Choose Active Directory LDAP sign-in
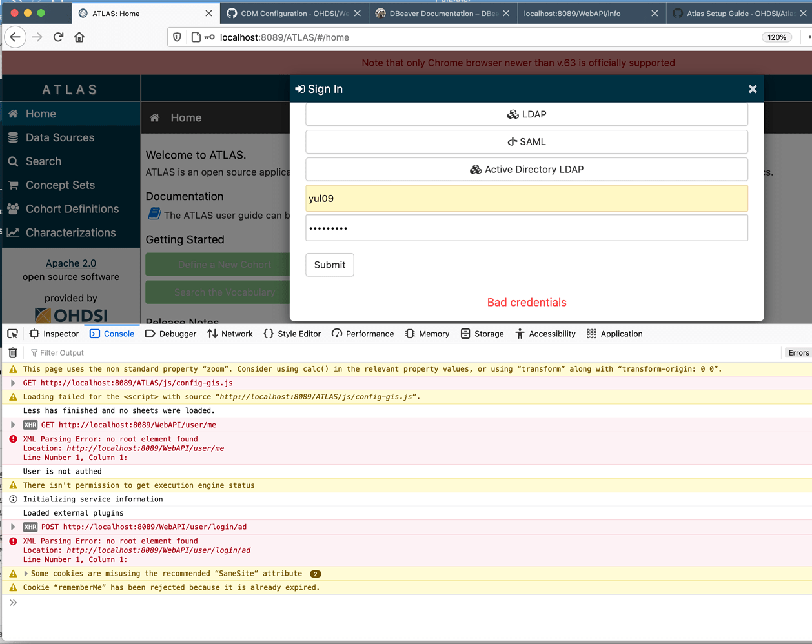Image resolution: width=812 pixels, height=644 pixels. 527,170
